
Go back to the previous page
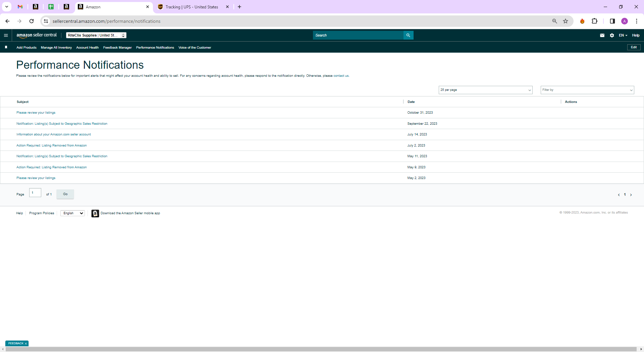point(7,21)
